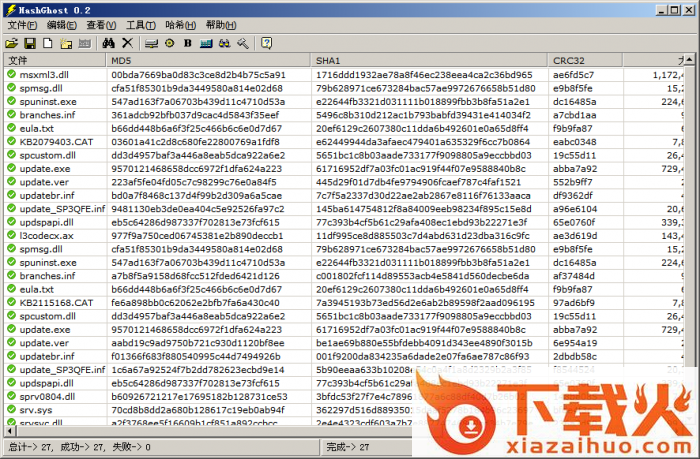
Task: Sort the list by SHA1 column header
Action: pyautogui.click(x=327, y=60)
